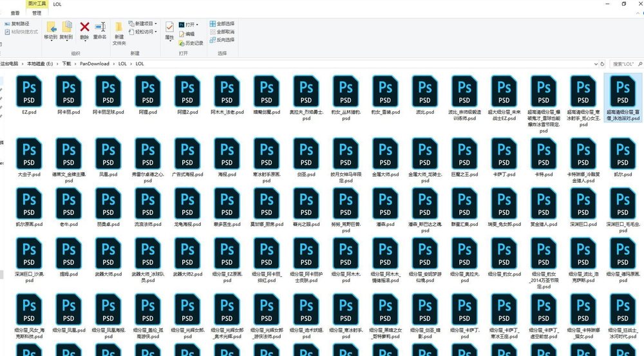
Task: Select file named 龙龟海报.psd
Action: [187, 225]
